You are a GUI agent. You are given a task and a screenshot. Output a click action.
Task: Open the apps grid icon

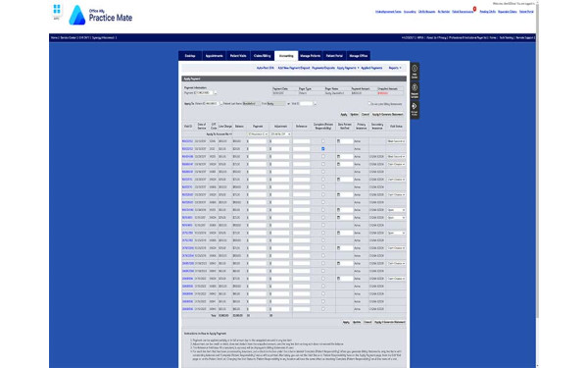pyautogui.click(x=57, y=9)
